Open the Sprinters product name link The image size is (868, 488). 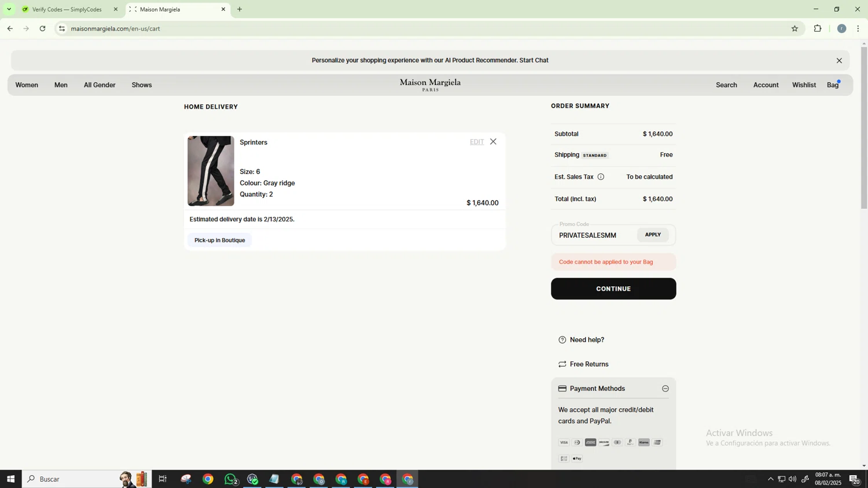coord(253,142)
